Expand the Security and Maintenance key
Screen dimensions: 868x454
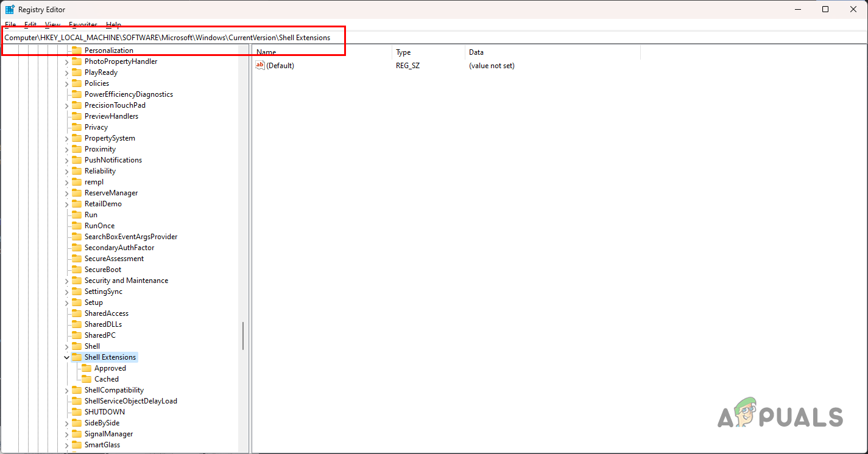point(66,280)
